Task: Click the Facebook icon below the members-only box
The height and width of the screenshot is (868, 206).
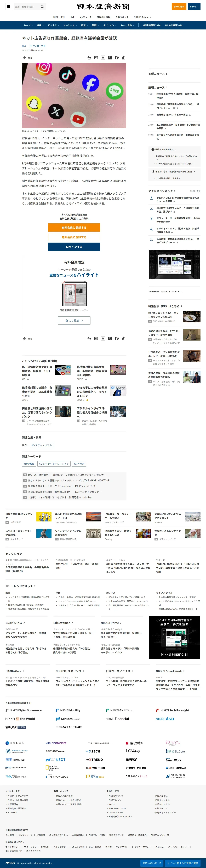Action: 117,338
